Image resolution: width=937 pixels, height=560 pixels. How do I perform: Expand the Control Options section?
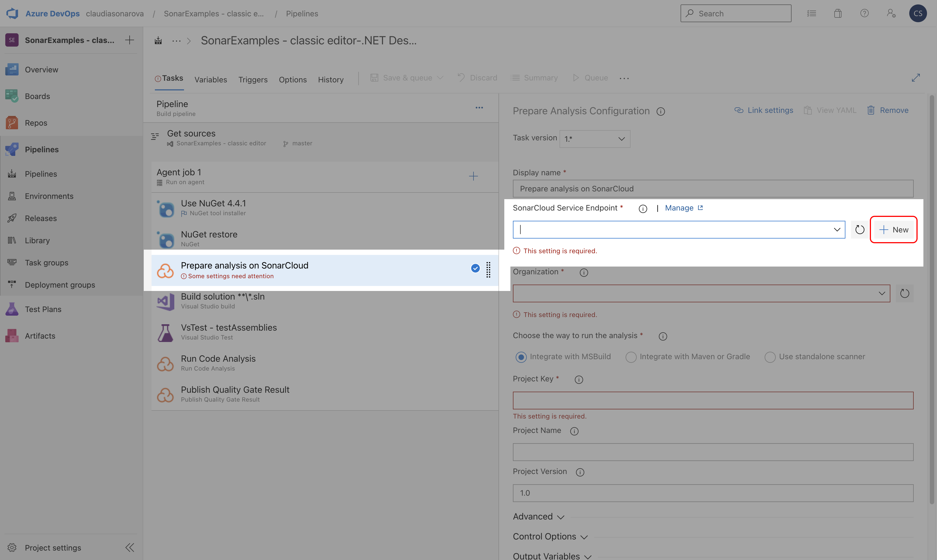[550, 537]
